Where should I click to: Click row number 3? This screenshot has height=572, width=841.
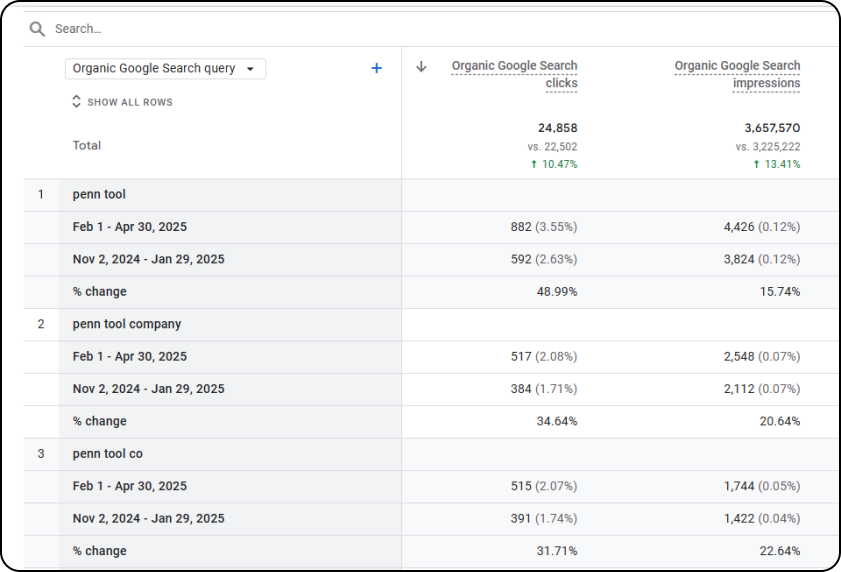(41, 454)
